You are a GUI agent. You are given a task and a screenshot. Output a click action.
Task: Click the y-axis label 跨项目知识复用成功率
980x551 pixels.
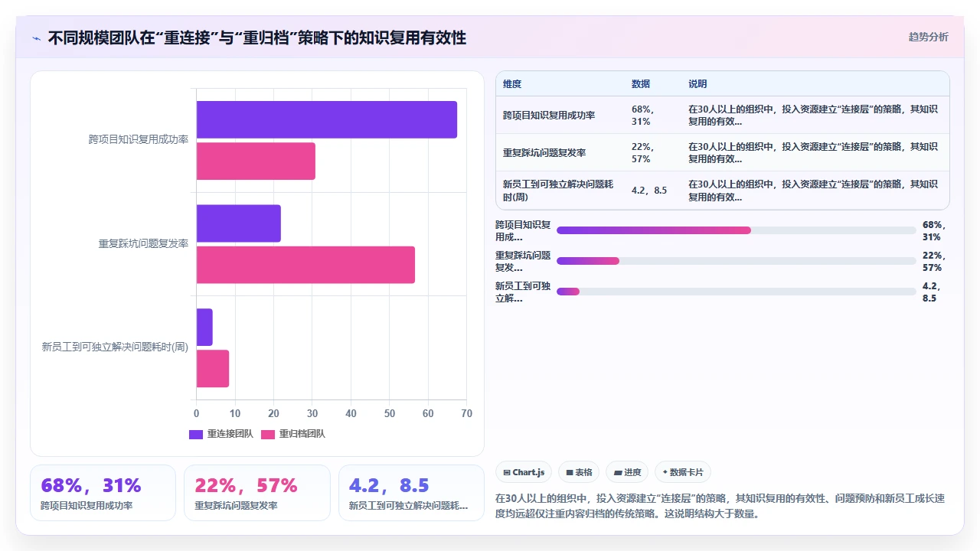tap(139, 140)
